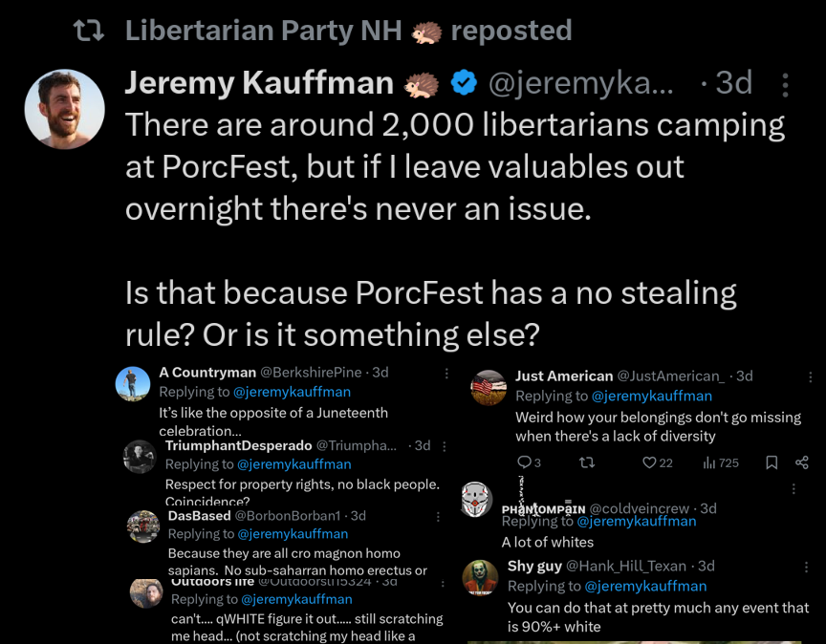Open more options menu on Jeremy Kauffman's tweet

[x=785, y=85]
